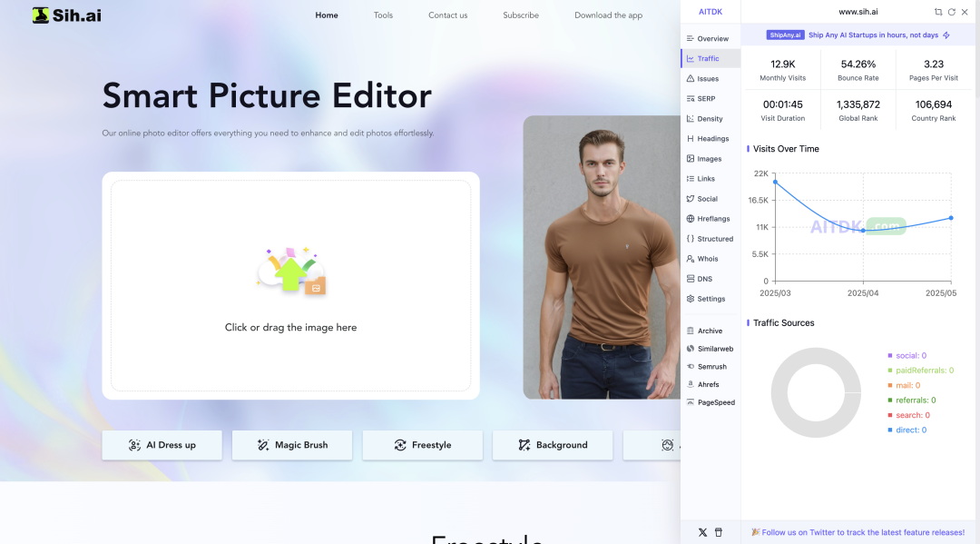This screenshot has width=980, height=544.
Task: Click the 00:01:45 Visit Duration value
Action: pyautogui.click(x=782, y=104)
